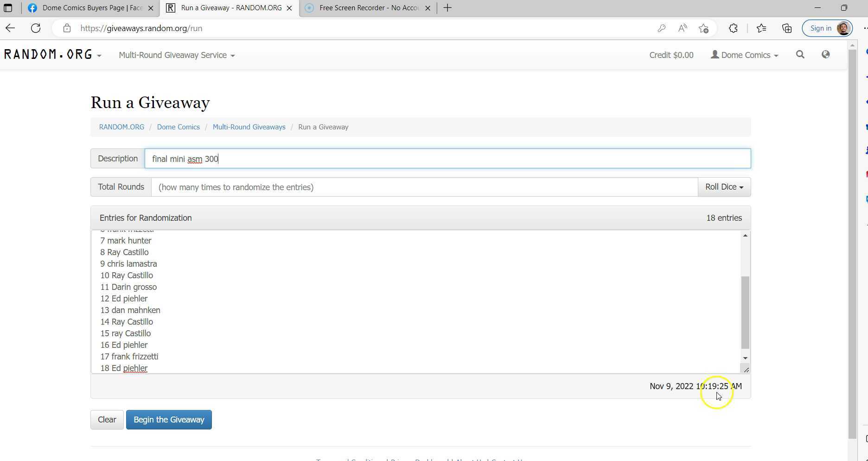Screen dimensions: 868x461
Task: Click entry '12 Ed piehler'
Action: coord(124,299)
